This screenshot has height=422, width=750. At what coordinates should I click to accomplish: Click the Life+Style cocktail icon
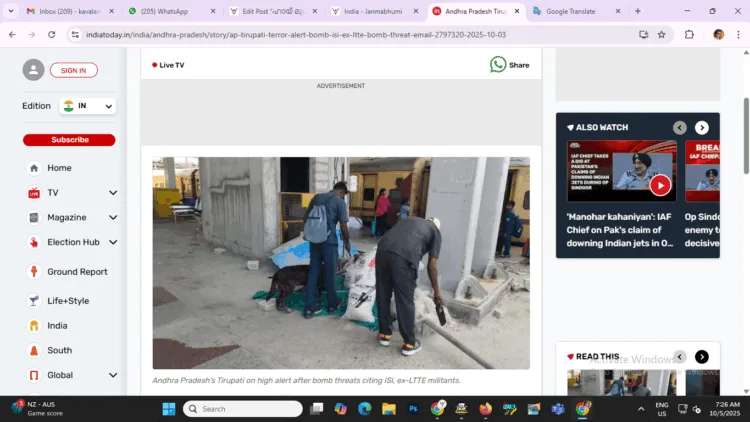click(x=34, y=301)
